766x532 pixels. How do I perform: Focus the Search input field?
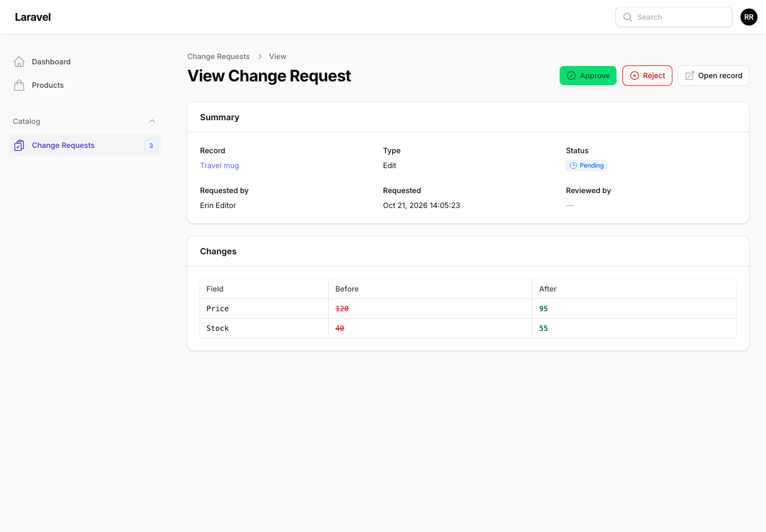click(674, 17)
